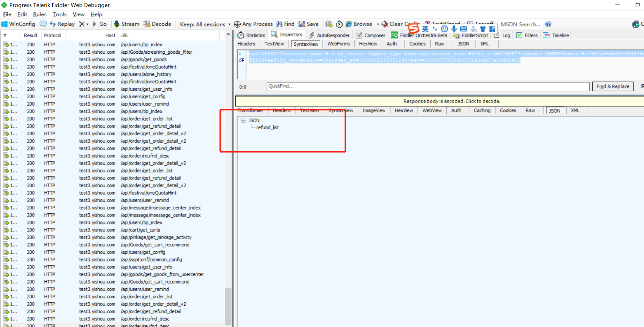Viewport: 644px width, 327px height.
Task: Open the Help menu
Action: pyautogui.click(x=96, y=14)
